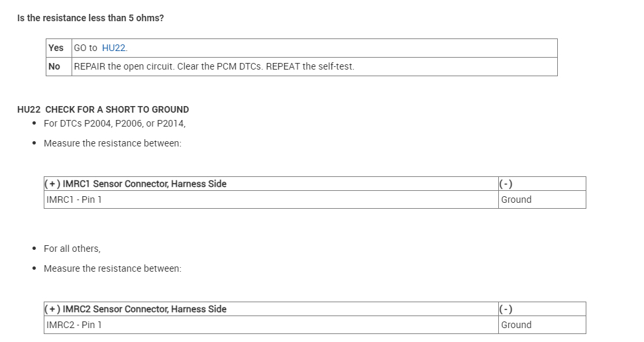
Task: Click the "For all others" bullet text
Action: (x=72, y=249)
